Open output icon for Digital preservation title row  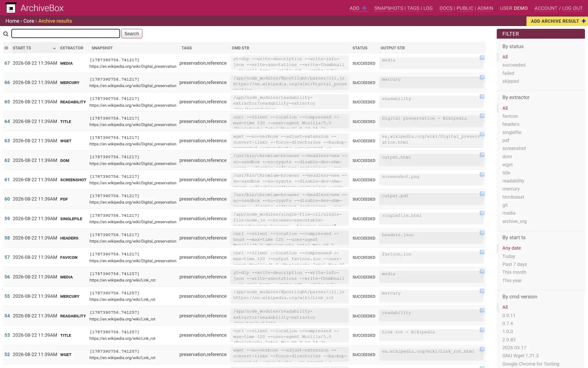point(482,116)
